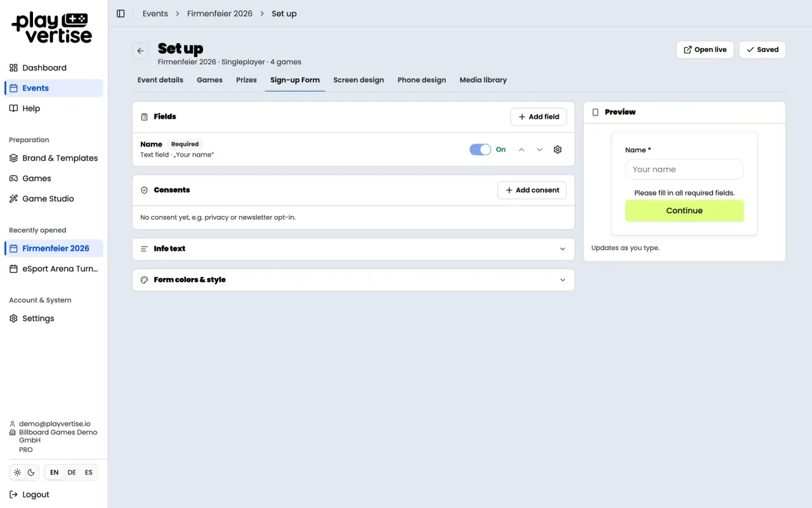Move Name field down with arrow
Viewport: 812px width, 508px height.
[540, 150]
